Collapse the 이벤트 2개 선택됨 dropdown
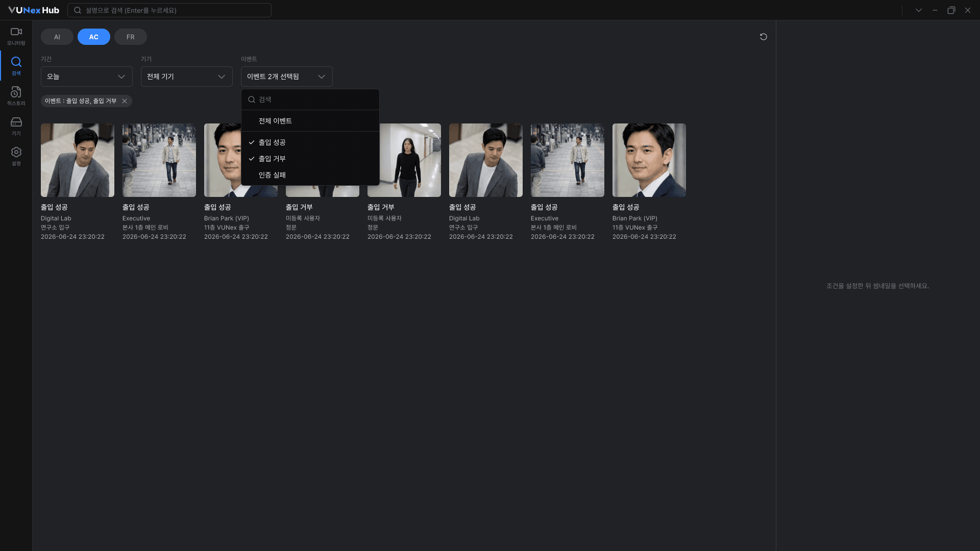The image size is (980, 551). (x=287, y=77)
